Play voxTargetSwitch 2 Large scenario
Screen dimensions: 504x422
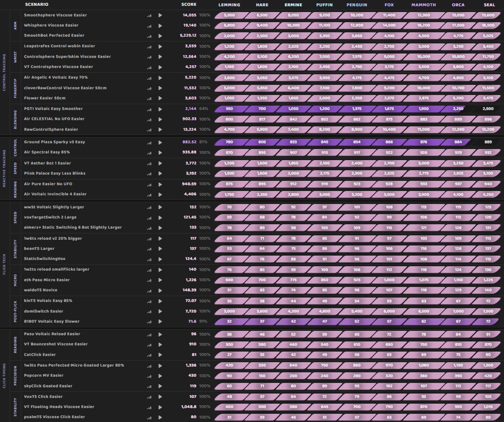[160, 218]
